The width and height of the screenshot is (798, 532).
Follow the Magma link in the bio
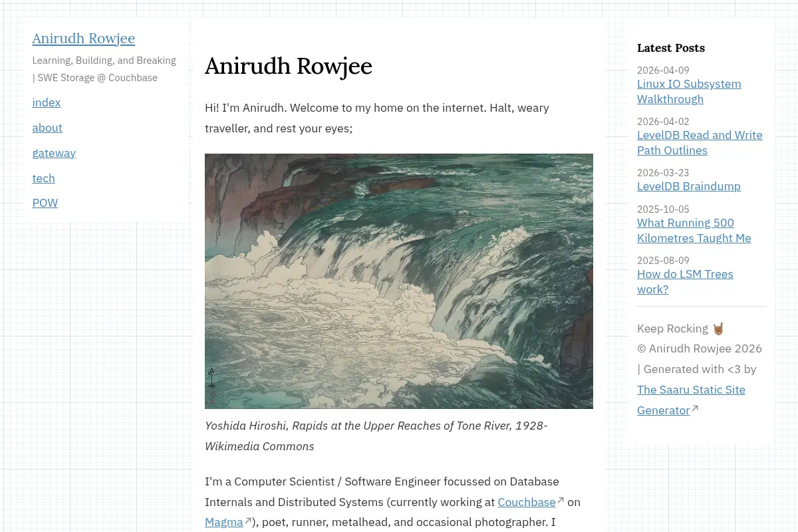point(224,522)
